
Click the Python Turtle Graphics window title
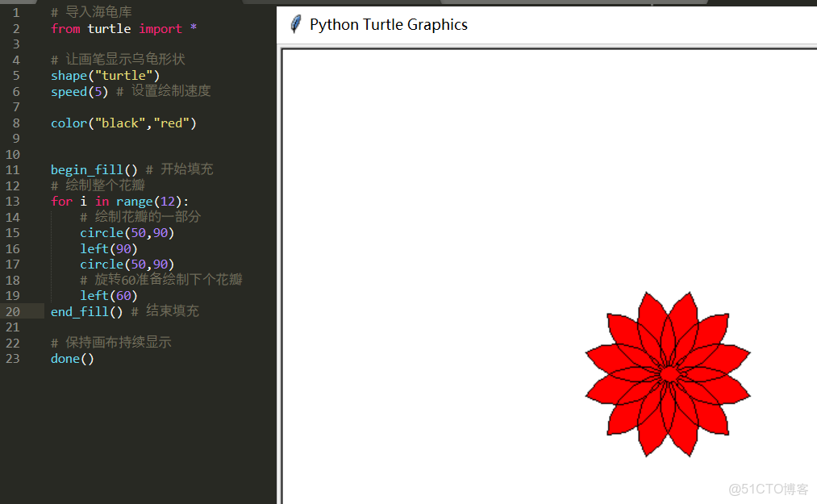[x=388, y=24]
